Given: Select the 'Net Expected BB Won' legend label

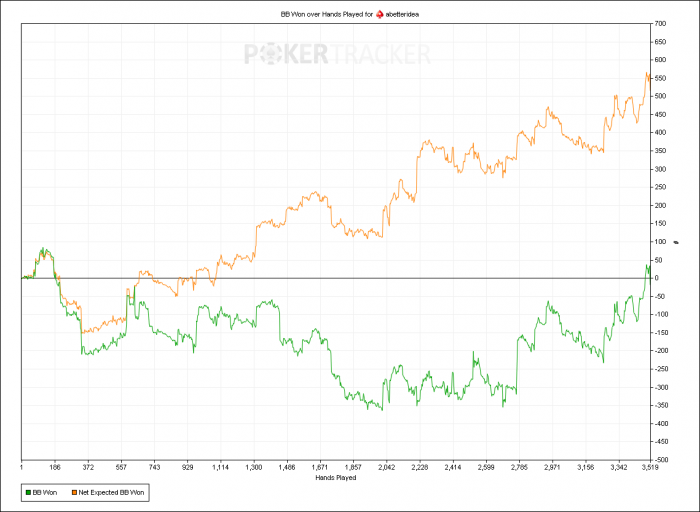Looking at the screenshot, I should pos(111,493).
